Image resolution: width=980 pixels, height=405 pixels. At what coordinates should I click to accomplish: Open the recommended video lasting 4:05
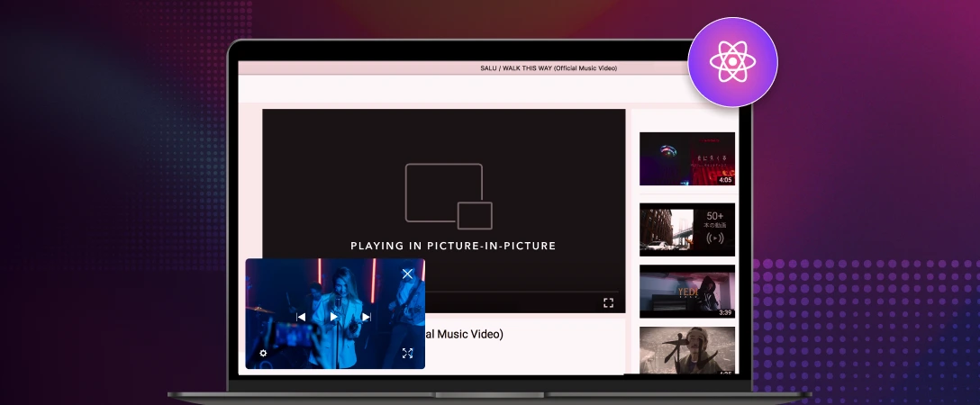pos(687,158)
